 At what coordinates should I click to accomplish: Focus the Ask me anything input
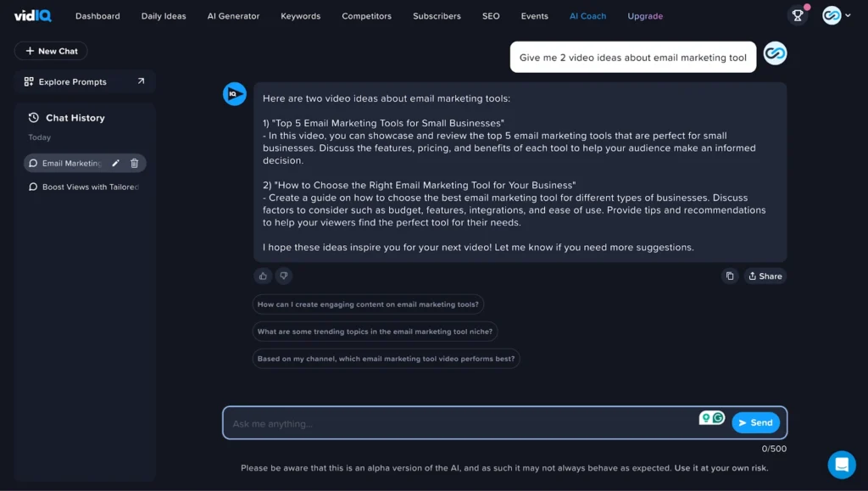[458, 423]
